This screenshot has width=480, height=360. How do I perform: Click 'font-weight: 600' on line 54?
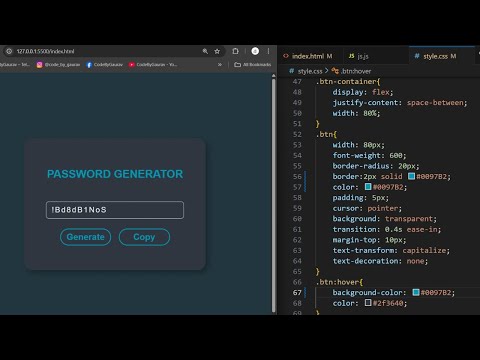[x=369, y=155]
